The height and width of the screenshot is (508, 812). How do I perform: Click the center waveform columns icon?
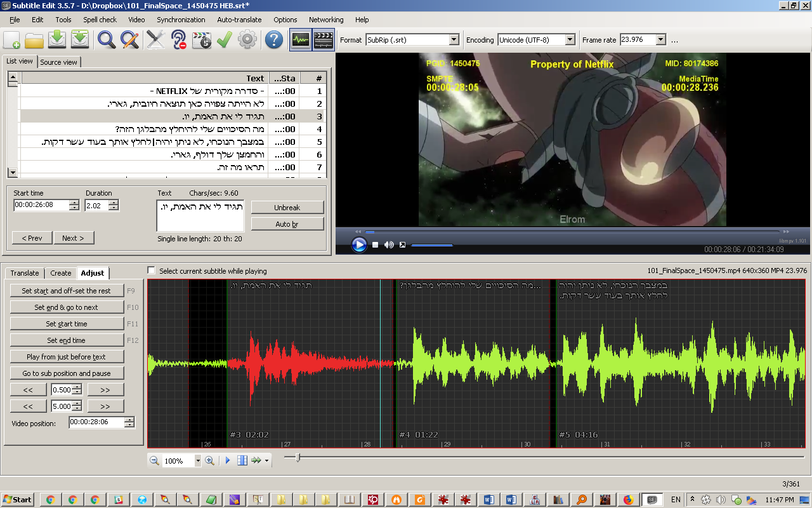(x=242, y=460)
